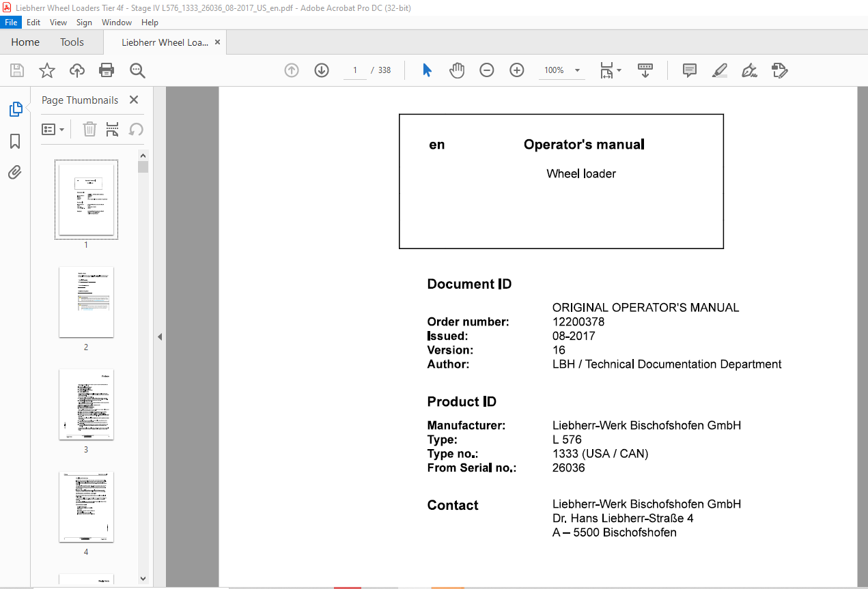The height and width of the screenshot is (589, 868).
Task: Open the Find text magnifier tool
Action: click(137, 70)
